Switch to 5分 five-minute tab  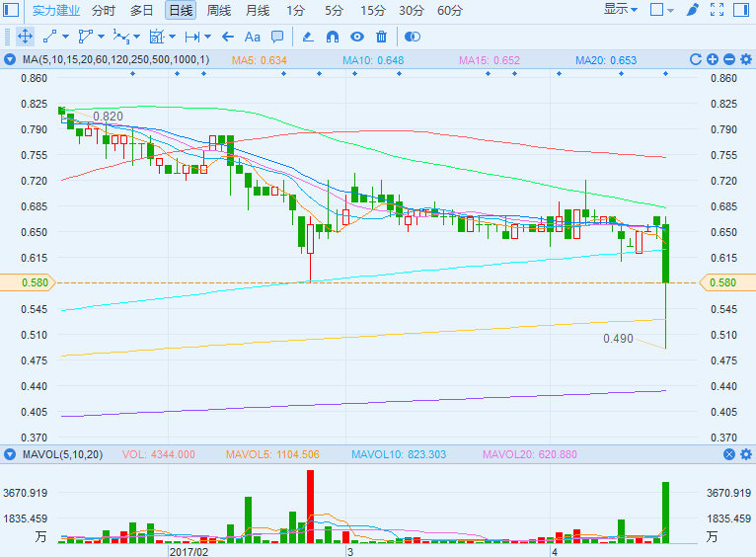tap(334, 10)
